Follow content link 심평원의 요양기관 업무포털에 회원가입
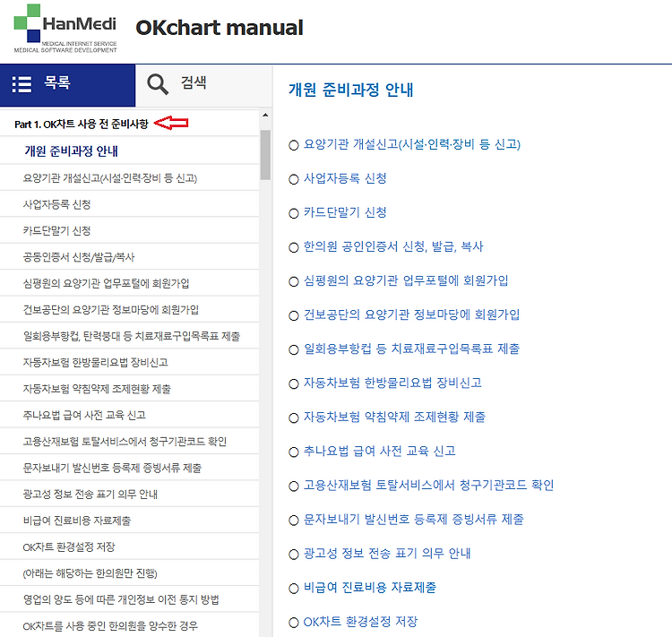672x637 pixels. coord(406,280)
